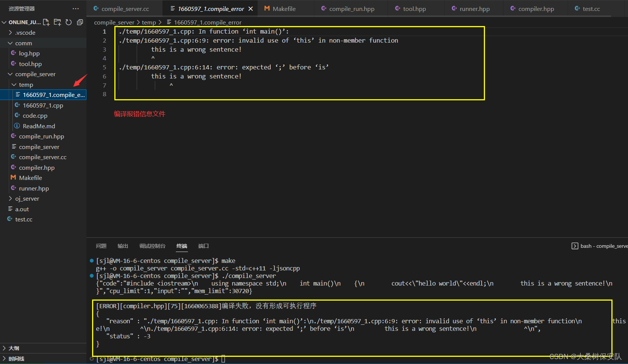
Task: Click the bash terminal icon in panel header
Action: [x=575, y=246]
